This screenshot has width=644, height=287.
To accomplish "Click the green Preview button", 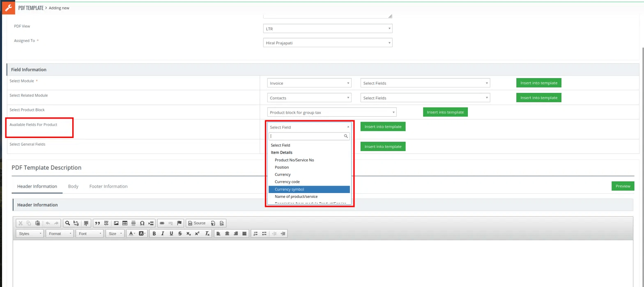I will [x=623, y=186].
